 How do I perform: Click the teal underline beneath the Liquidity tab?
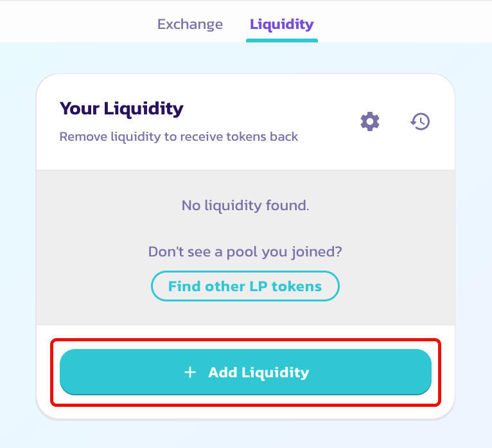282,40
